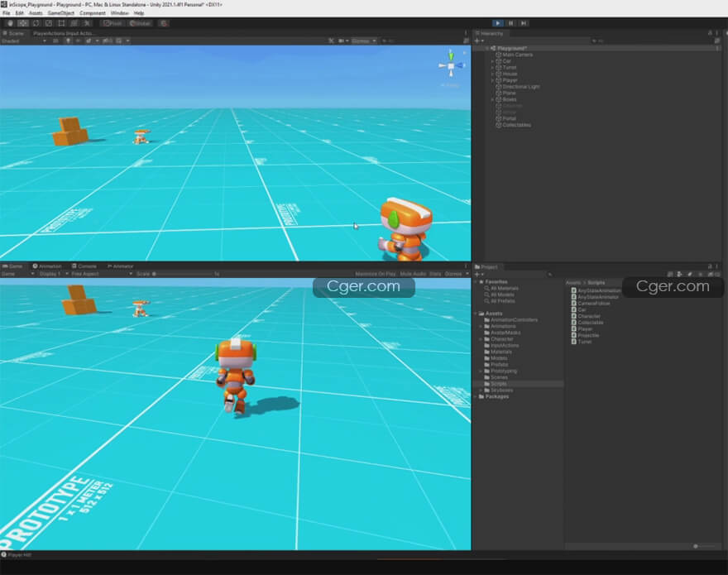Click the Hierarchy add (+) button
The width and height of the screenshot is (728, 575).
pos(477,41)
